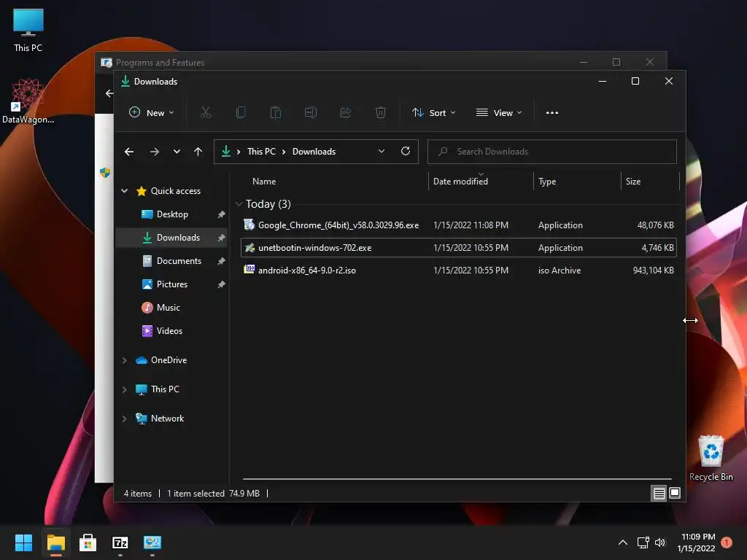Go up one folder level
The image size is (747, 560).
(198, 152)
